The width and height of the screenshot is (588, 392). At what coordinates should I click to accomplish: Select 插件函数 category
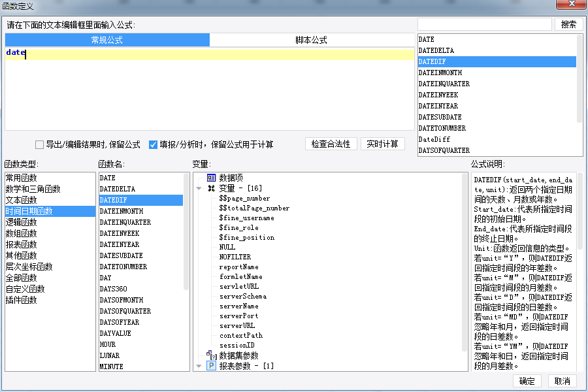point(50,300)
